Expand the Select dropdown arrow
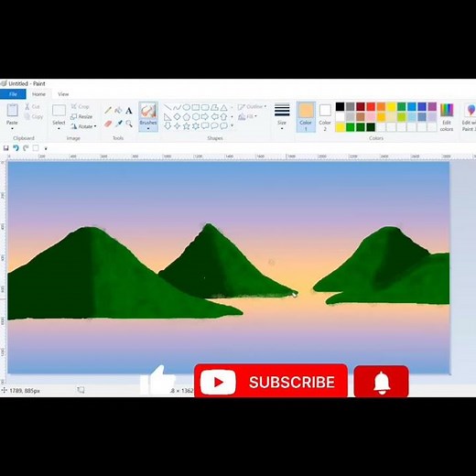The height and width of the screenshot is (476, 476). (59, 128)
